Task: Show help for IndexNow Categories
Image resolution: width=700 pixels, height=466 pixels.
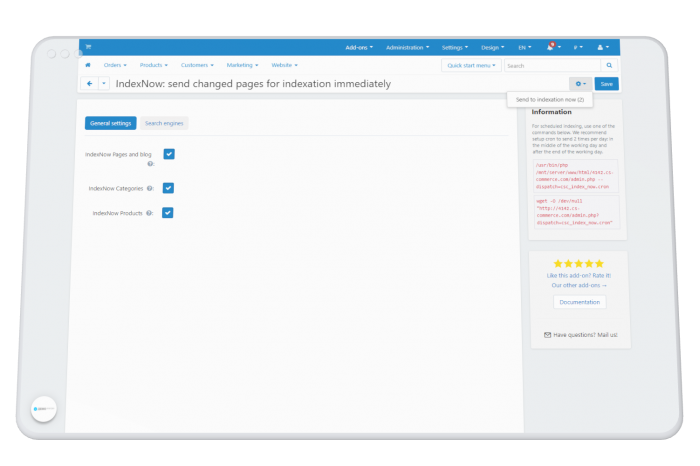Action: coord(150,188)
